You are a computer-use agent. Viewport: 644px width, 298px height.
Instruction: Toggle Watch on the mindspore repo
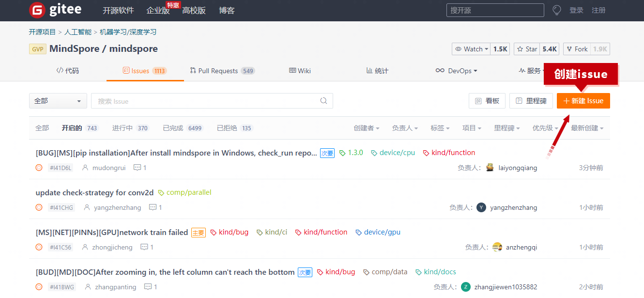pyautogui.click(x=469, y=49)
